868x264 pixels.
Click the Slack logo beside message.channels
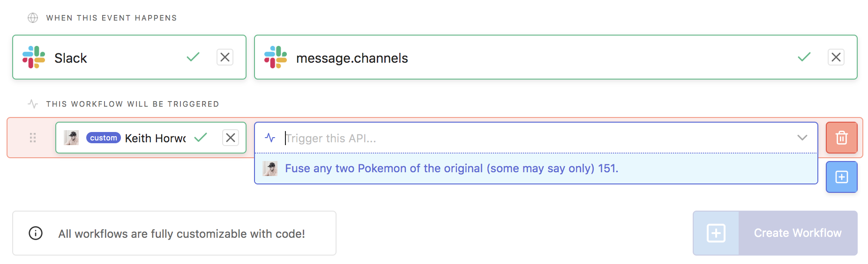tap(276, 57)
